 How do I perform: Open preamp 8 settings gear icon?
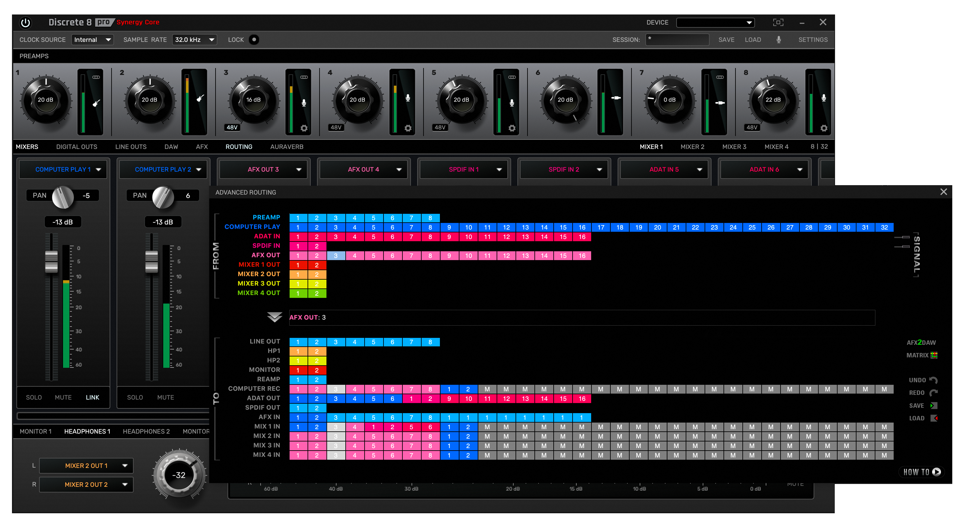pyautogui.click(x=824, y=128)
